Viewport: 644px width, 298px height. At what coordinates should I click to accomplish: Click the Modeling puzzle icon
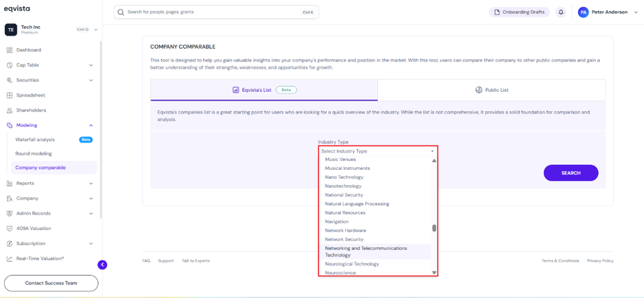click(x=10, y=125)
